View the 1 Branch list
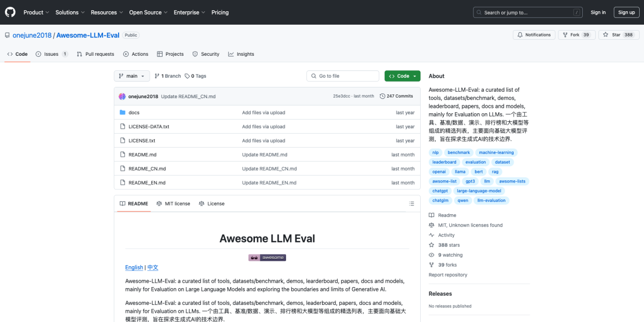Screen dimensions: 644x322 tap(167, 76)
